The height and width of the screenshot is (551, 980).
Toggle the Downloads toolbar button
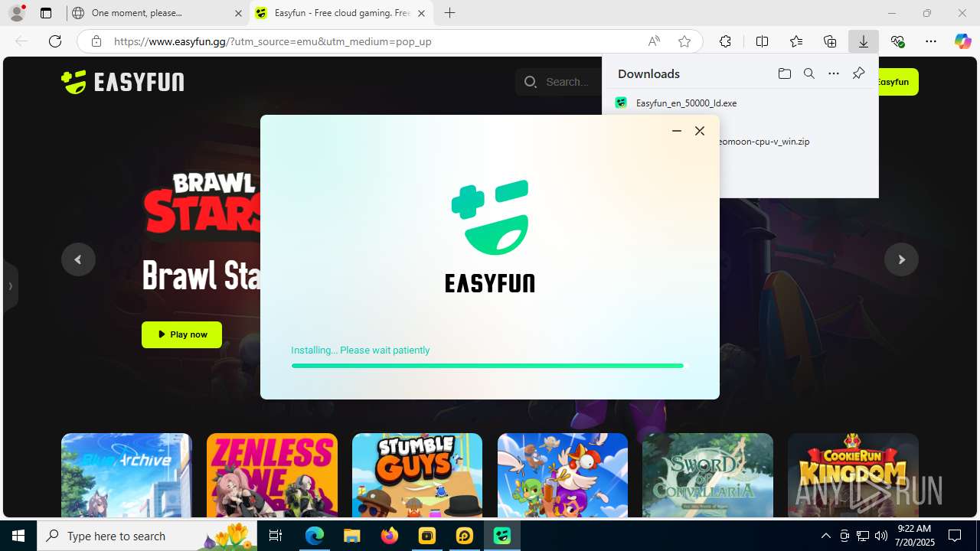pos(864,41)
